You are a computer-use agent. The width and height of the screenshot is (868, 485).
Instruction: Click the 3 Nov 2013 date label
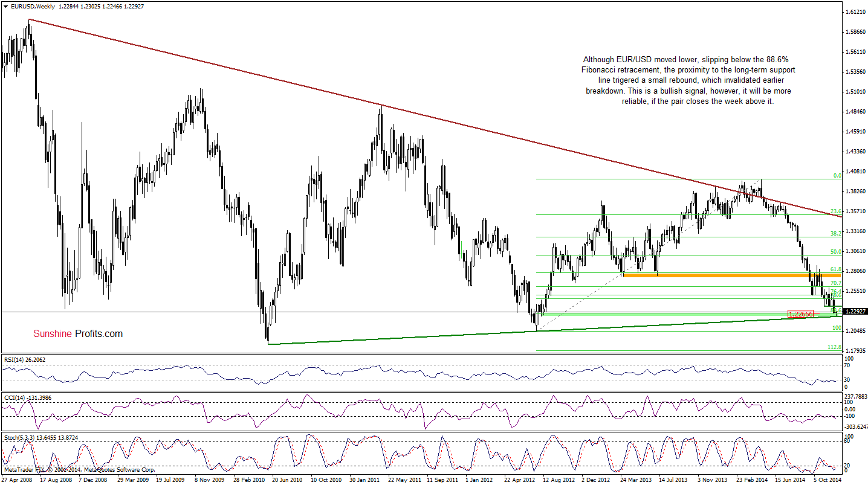[712, 480]
